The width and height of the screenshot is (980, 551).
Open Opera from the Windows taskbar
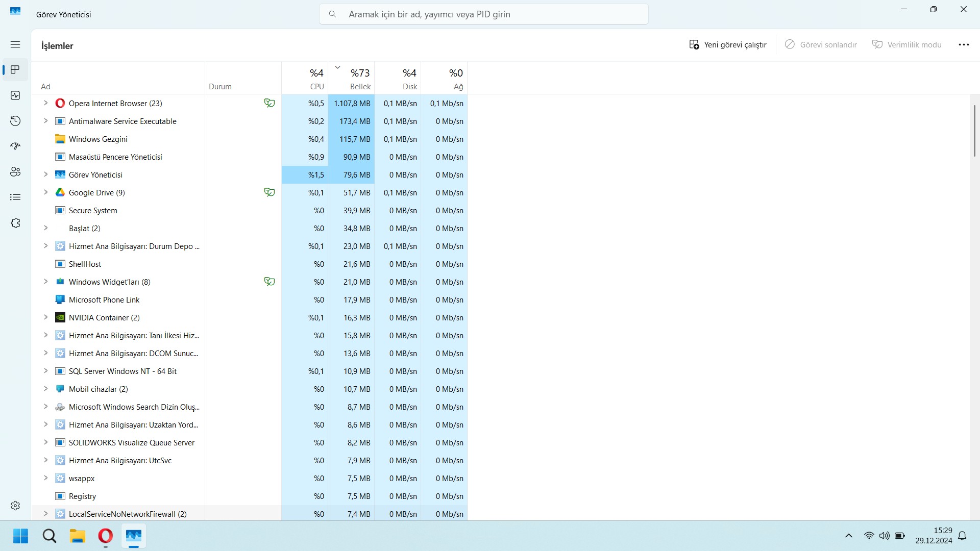[x=105, y=536]
